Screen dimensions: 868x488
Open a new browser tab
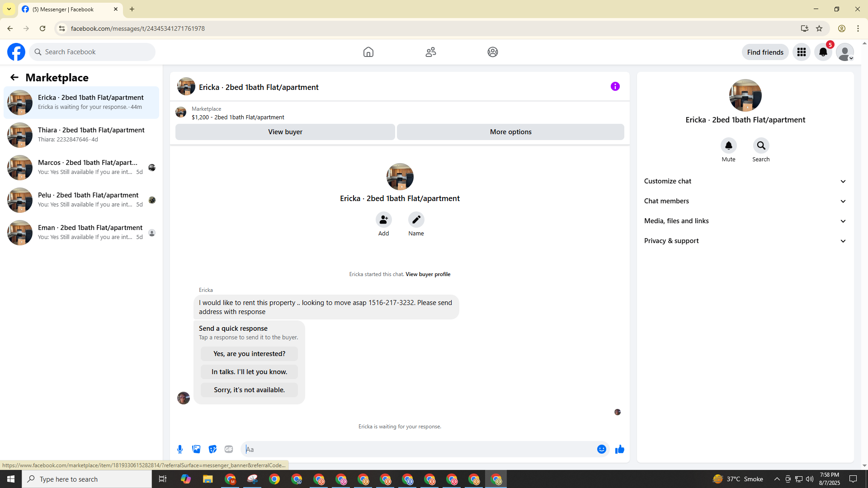click(132, 9)
